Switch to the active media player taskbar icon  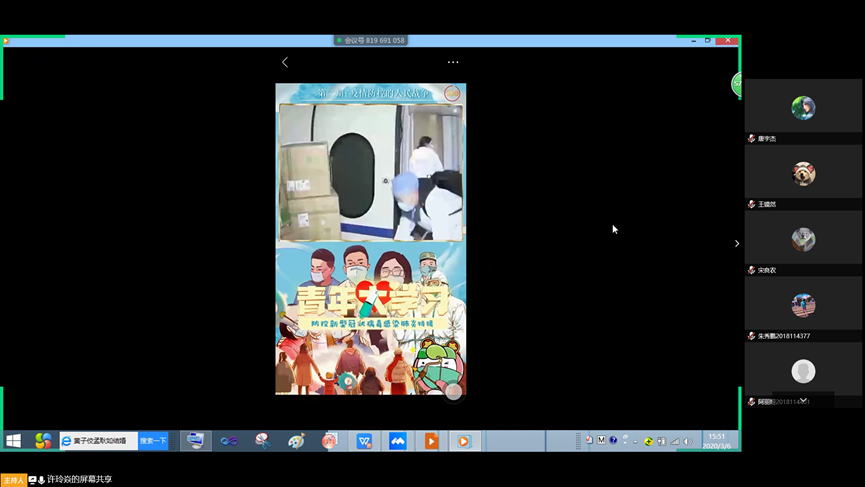[x=464, y=441]
